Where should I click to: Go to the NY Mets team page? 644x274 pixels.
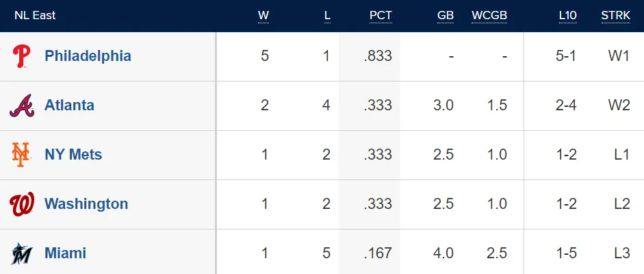tap(73, 155)
